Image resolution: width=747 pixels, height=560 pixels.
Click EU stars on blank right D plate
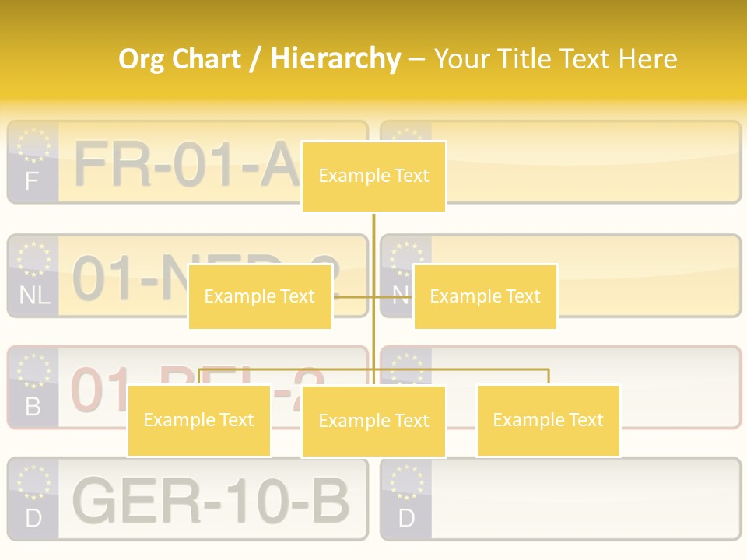click(x=405, y=482)
